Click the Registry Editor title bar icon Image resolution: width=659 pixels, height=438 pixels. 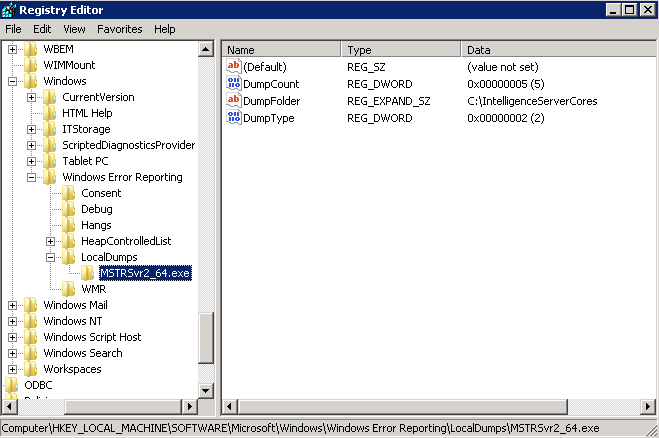click(10, 10)
